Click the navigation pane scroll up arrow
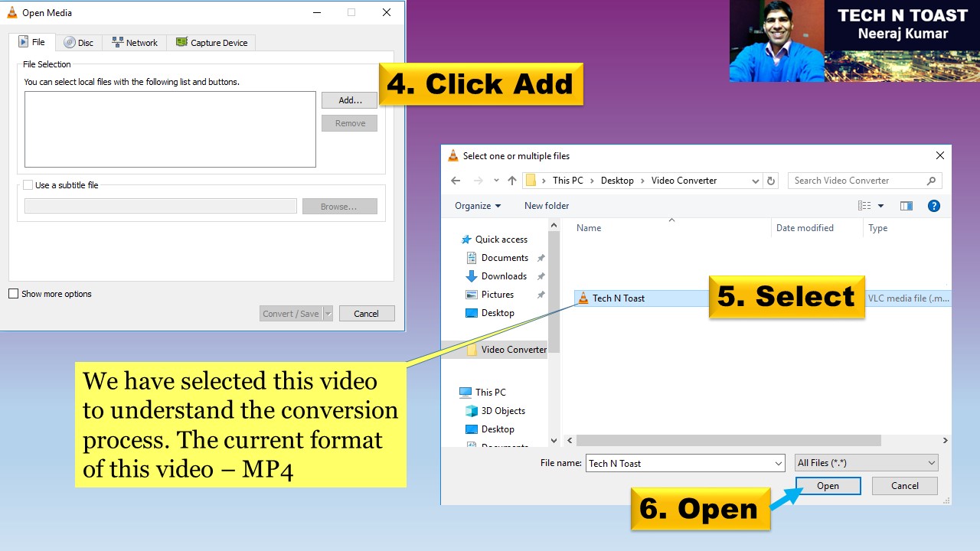The height and width of the screenshot is (551, 980). coord(554,226)
